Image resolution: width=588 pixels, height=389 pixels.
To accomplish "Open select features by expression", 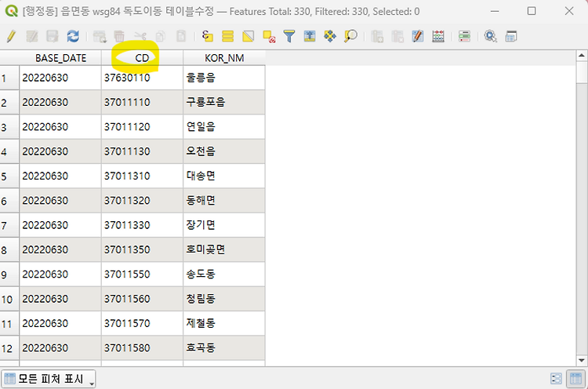I will 208,36.
